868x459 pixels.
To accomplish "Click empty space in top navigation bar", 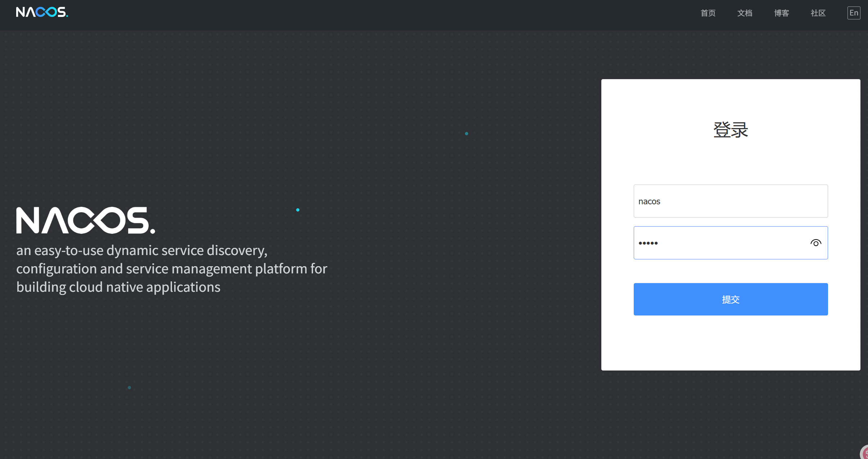I will click(x=360, y=14).
